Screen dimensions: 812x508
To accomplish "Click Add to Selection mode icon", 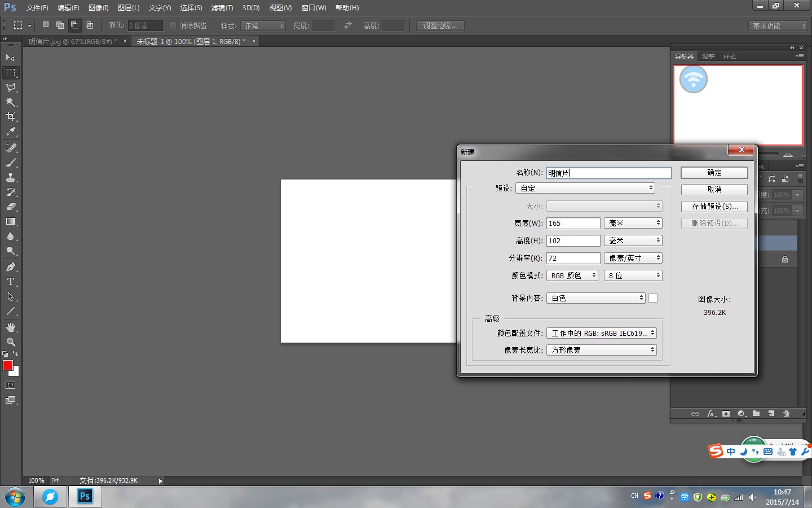I will (60, 25).
